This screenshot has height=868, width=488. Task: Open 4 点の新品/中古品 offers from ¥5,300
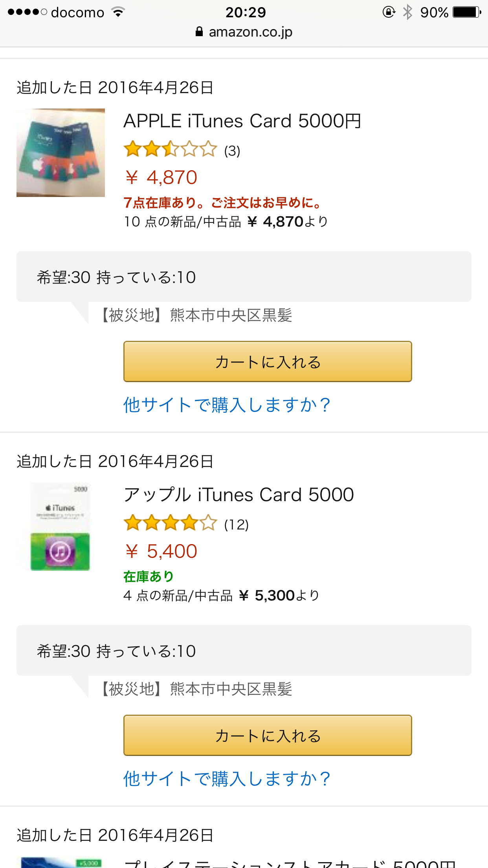(x=222, y=596)
